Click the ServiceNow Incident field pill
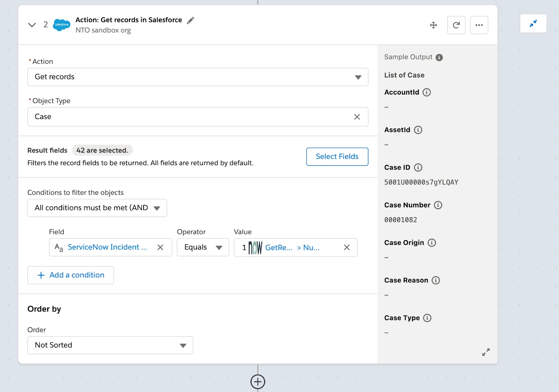The height and width of the screenshot is (392, 559). coord(107,247)
